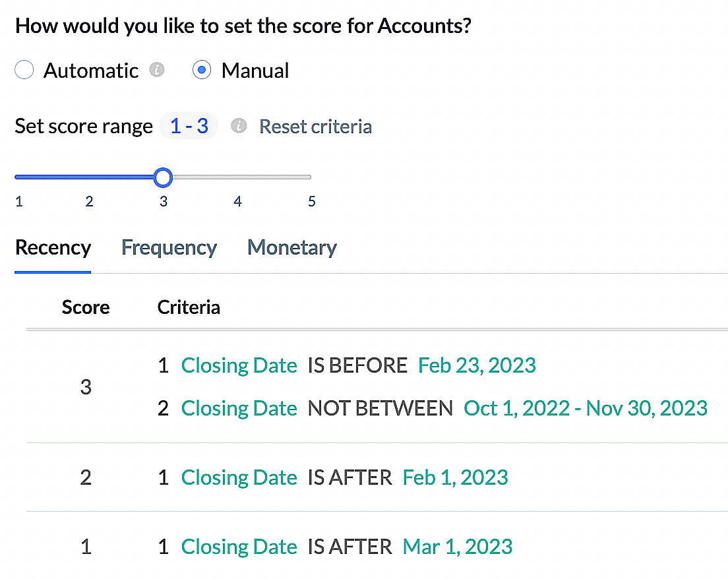Image resolution: width=728 pixels, height=579 pixels.
Task: Click the score range slider handle
Action: [x=163, y=177]
